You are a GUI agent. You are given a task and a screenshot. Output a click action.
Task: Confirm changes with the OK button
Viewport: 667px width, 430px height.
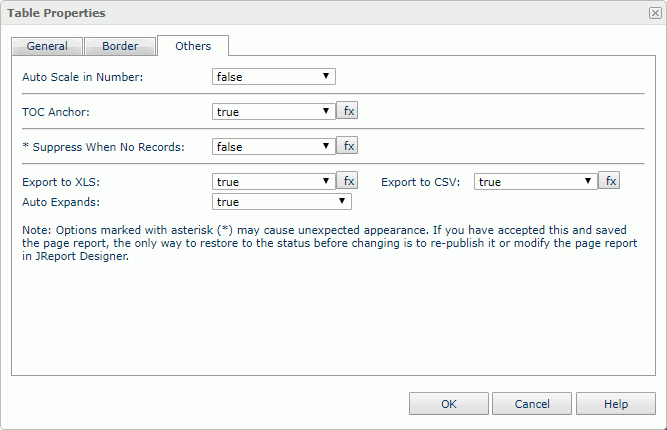click(449, 403)
